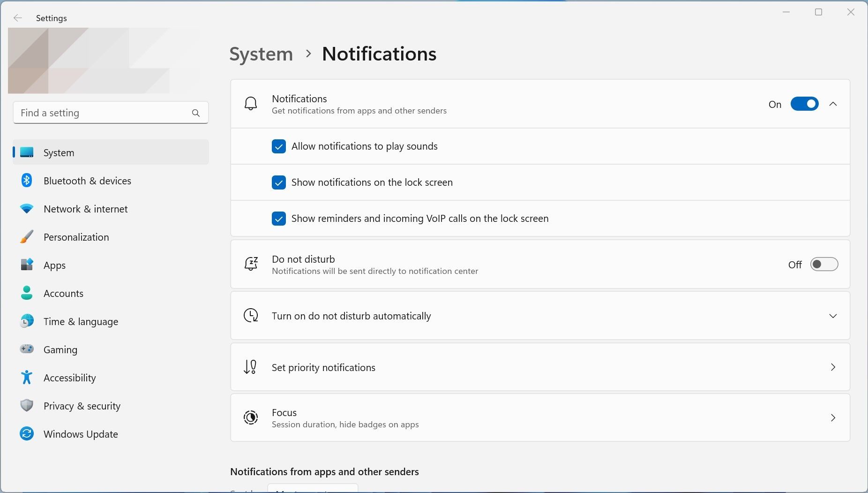
Task: Select System in the sidebar
Action: click(x=111, y=152)
